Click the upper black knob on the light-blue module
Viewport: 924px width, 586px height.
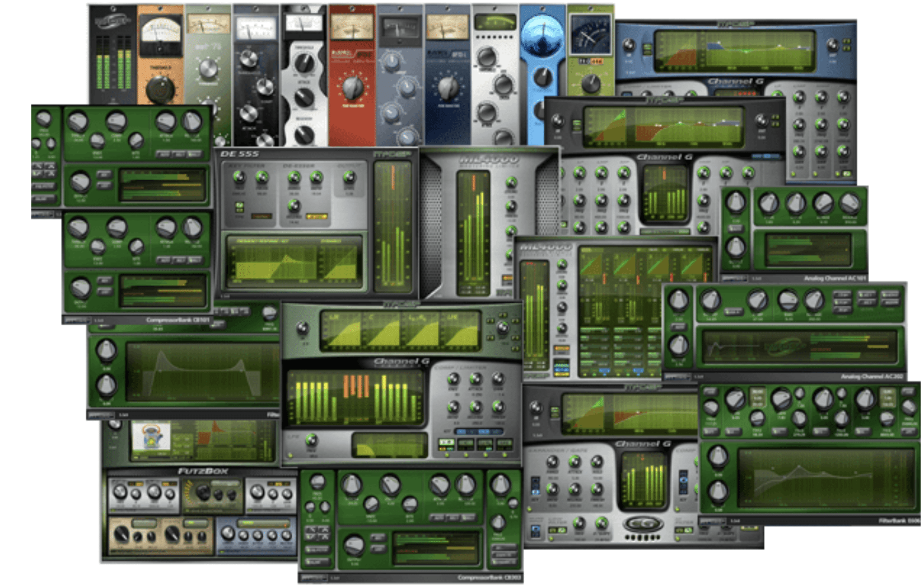[x=542, y=77]
